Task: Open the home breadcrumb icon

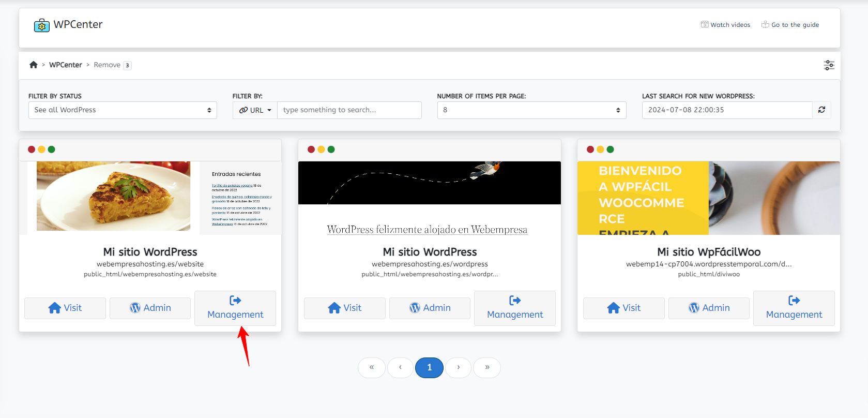Action: pyautogui.click(x=34, y=65)
